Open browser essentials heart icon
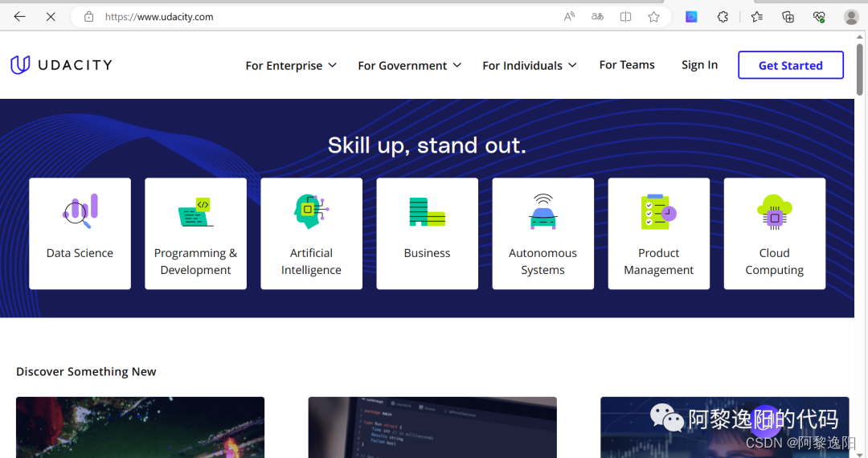 (x=819, y=17)
